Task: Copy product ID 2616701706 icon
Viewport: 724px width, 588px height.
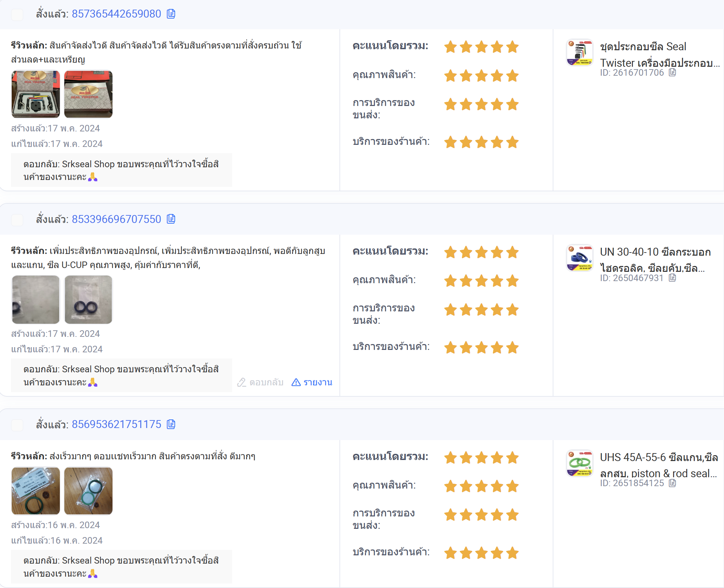Action: click(x=672, y=73)
